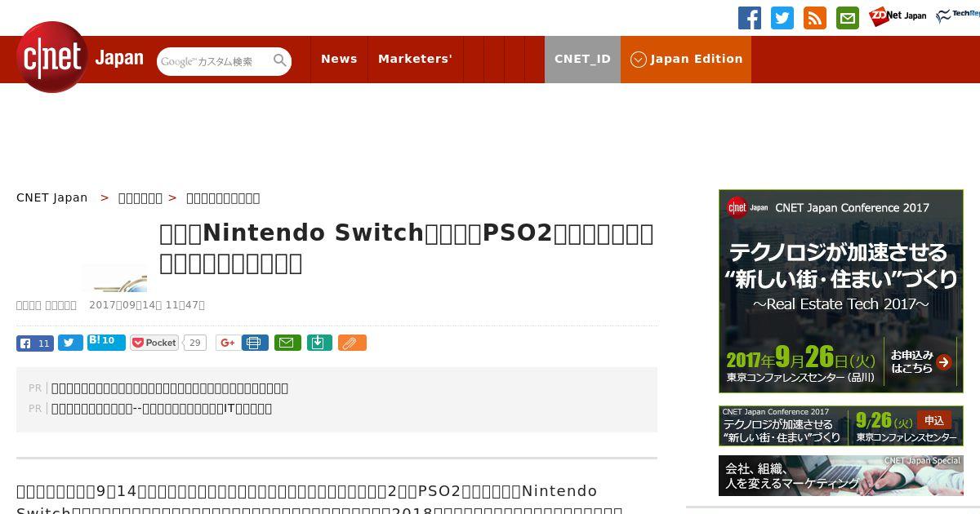
Task: Go to CNET Japan breadcrumb link
Action: (52, 197)
